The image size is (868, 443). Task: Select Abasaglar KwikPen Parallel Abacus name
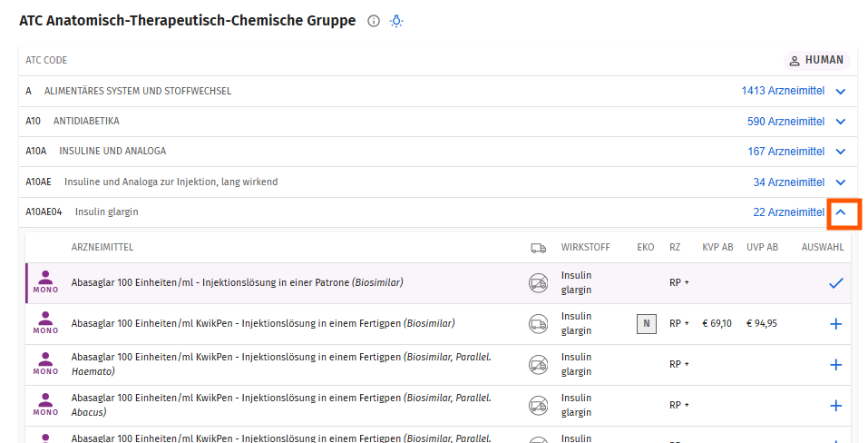point(281,406)
